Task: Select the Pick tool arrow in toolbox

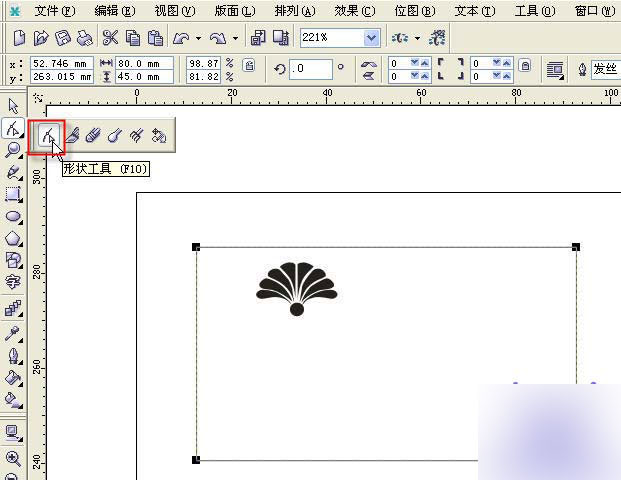Action: point(13,106)
